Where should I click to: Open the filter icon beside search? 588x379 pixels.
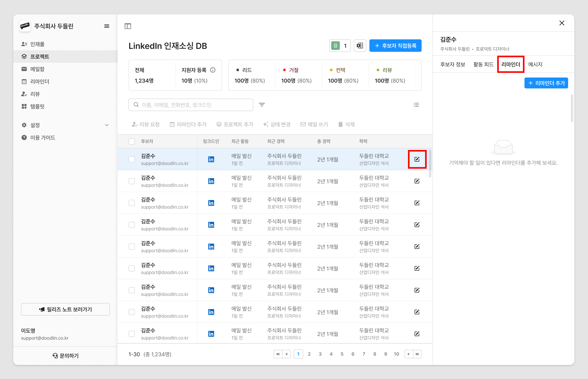pos(262,105)
